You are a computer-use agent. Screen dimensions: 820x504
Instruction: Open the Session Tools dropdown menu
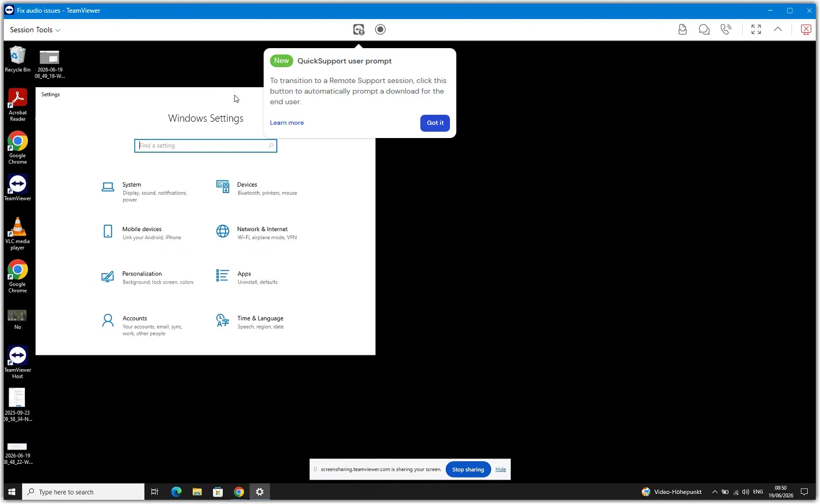pyautogui.click(x=35, y=30)
